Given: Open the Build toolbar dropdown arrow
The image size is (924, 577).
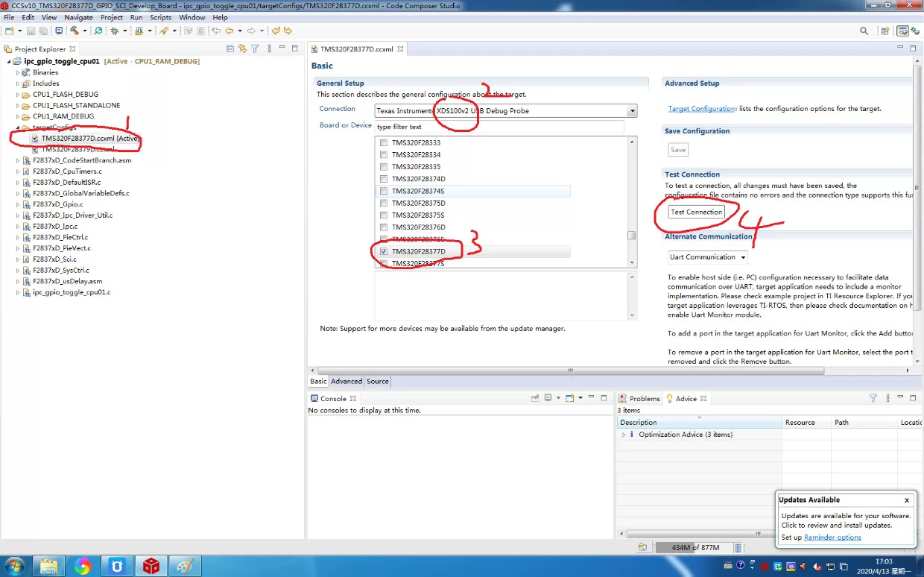Looking at the screenshot, I should tap(85, 31).
